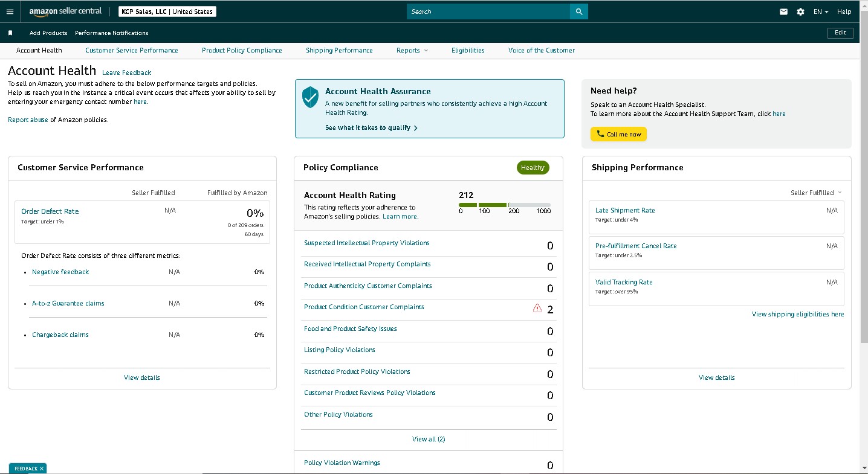Click the Report abuse link
The width and height of the screenshot is (868, 474).
point(28,120)
